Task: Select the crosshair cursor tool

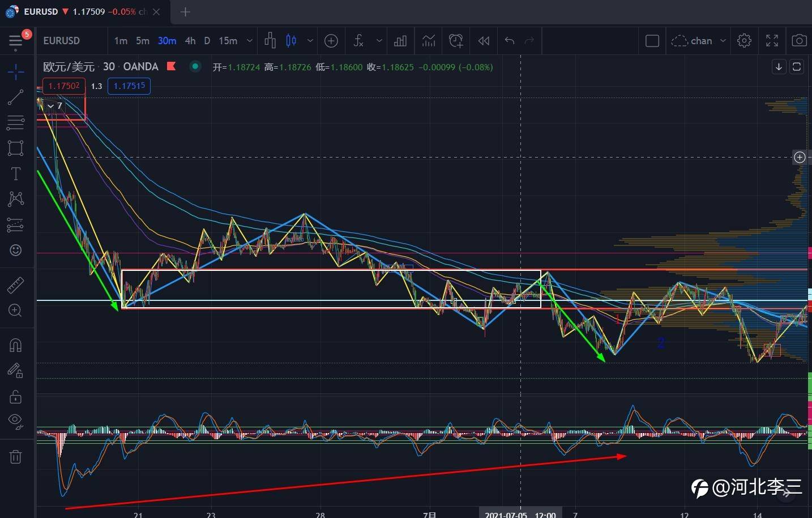Action: pyautogui.click(x=16, y=72)
